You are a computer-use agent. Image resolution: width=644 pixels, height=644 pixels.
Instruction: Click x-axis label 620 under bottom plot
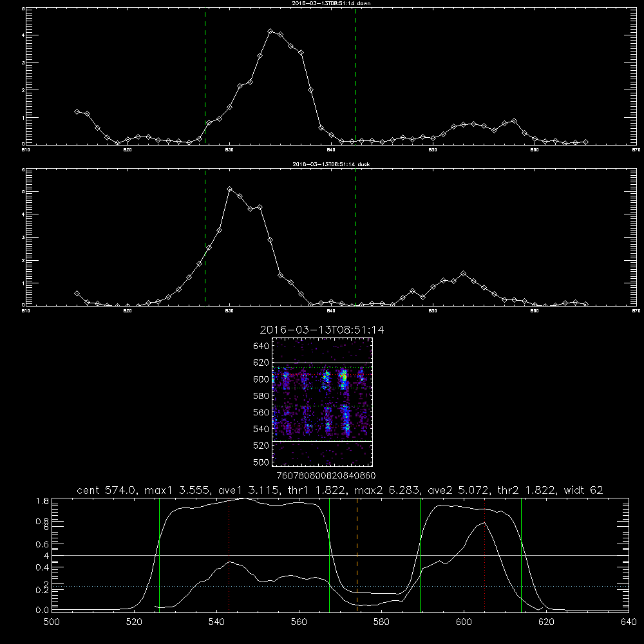546,622
